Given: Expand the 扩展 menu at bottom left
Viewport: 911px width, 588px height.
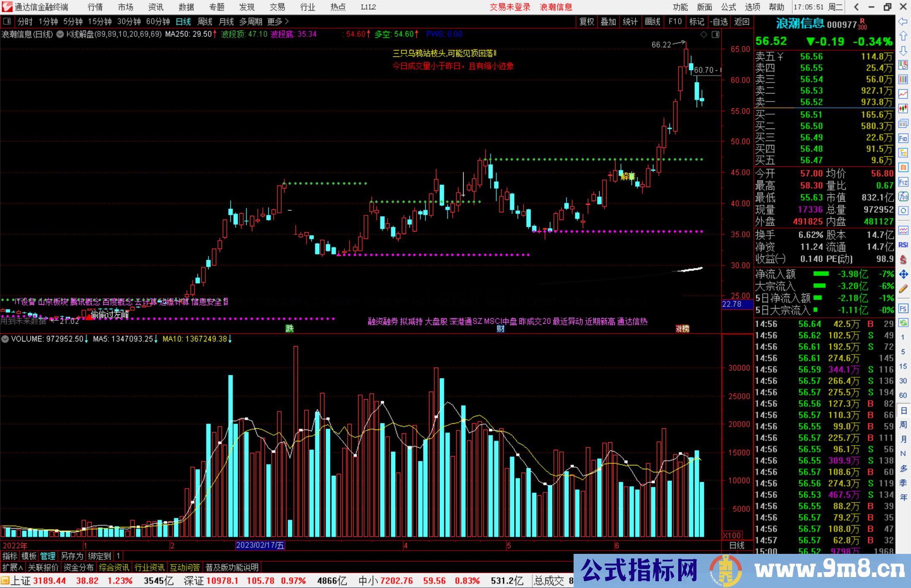Looking at the screenshot, I should [13, 567].
